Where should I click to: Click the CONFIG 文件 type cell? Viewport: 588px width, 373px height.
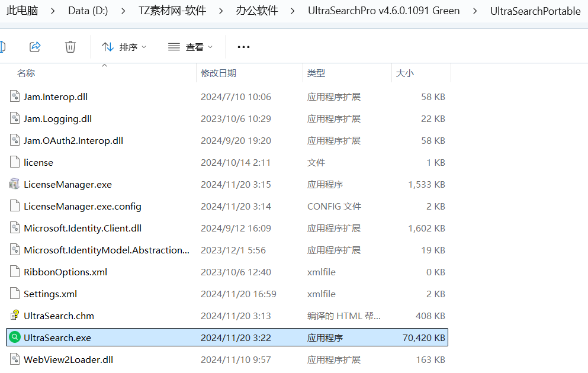click(x=334, y=206)
